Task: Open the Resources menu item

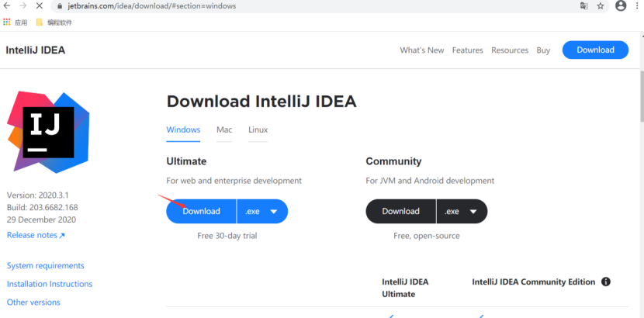Action: pyautogui.click(x=510, y=50)
